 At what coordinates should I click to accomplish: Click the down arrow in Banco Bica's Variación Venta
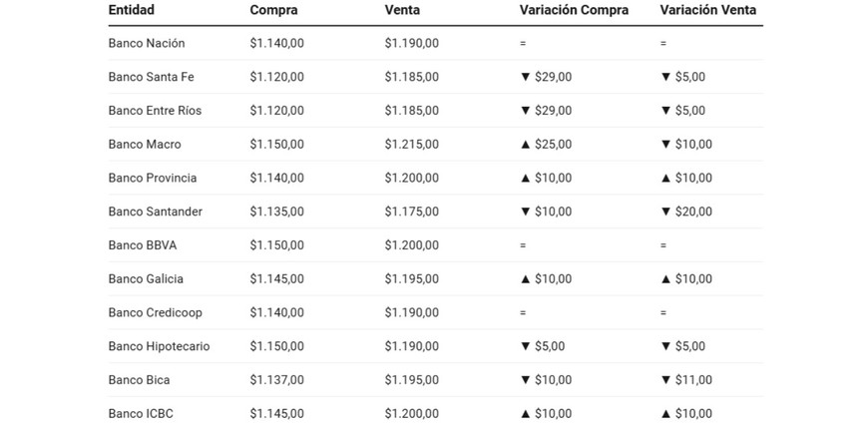pyautogui.click(x=666, y=380)
